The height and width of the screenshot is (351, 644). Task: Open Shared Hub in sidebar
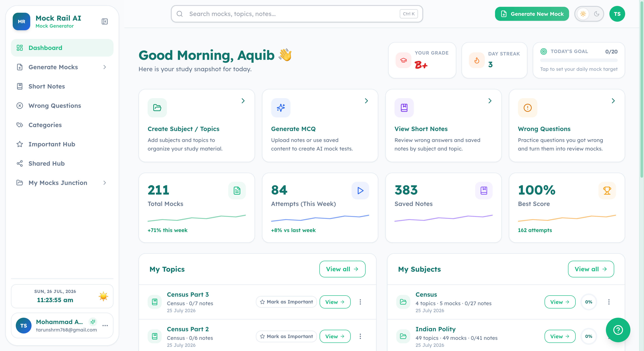click(62, 163)
